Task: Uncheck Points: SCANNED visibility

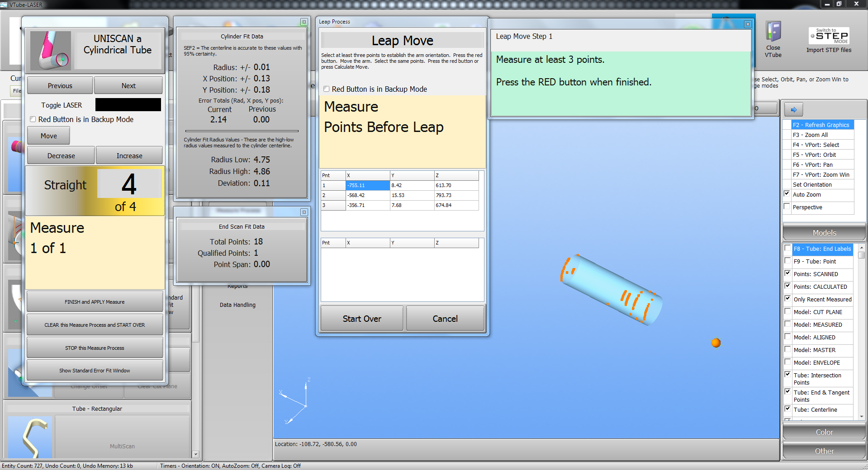Action: 788,274
